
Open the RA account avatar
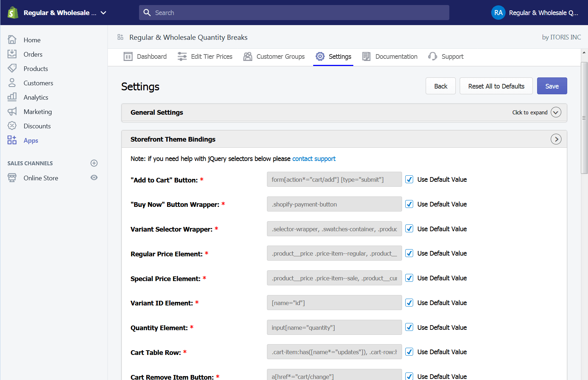click(x=498, y=13)
